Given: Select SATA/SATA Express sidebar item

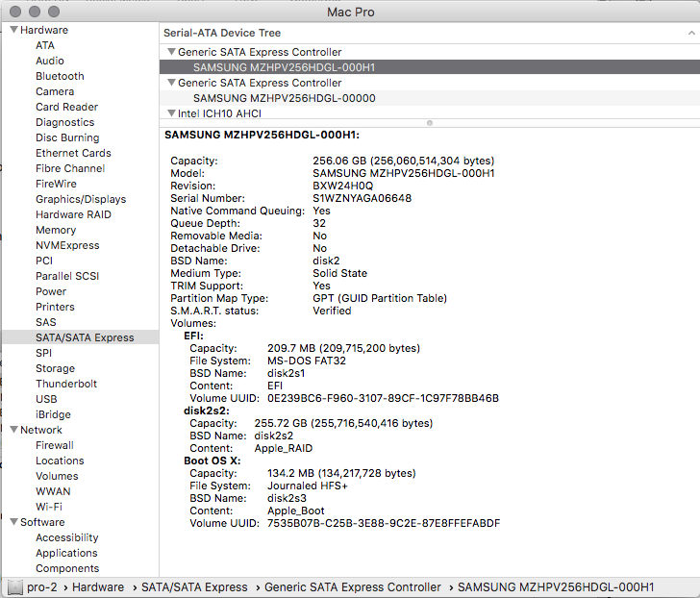Looking at the screenshot, I should click(81, 337).
